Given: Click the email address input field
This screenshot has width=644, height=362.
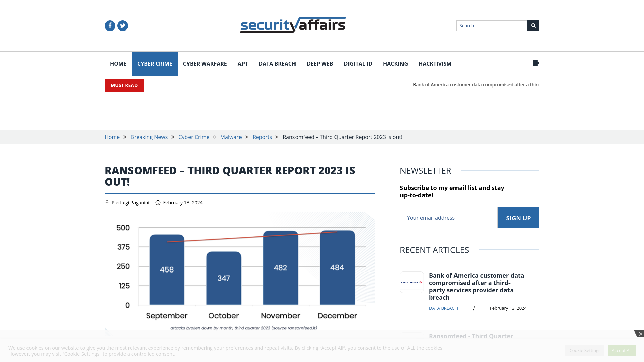Looking at the screenshot, I should tap(448, 217).
